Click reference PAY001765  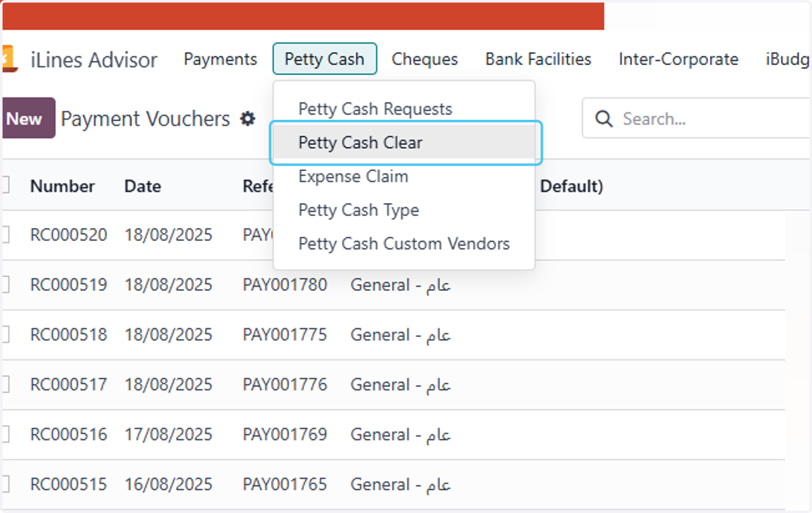tap(285, 485)
